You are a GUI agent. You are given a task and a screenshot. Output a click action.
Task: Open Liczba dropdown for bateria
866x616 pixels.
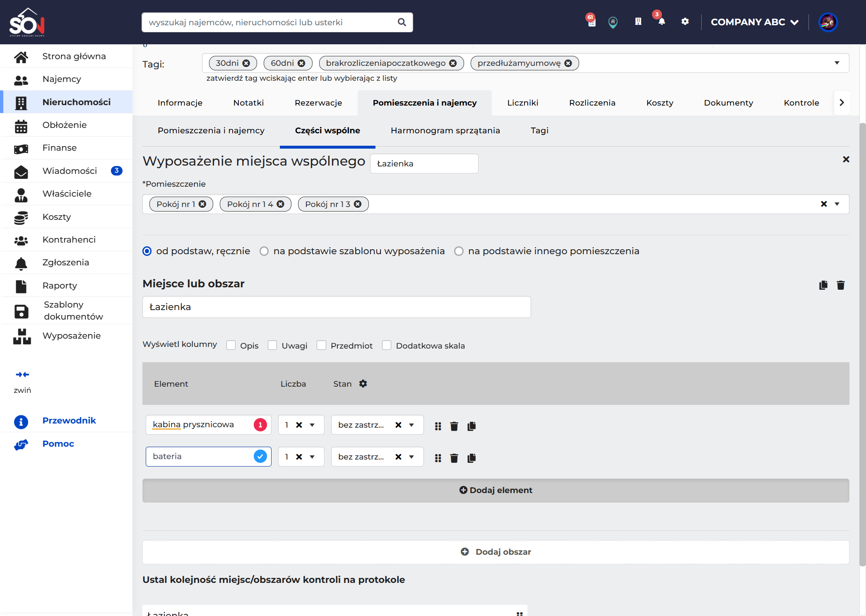click(x=312, y=457)
